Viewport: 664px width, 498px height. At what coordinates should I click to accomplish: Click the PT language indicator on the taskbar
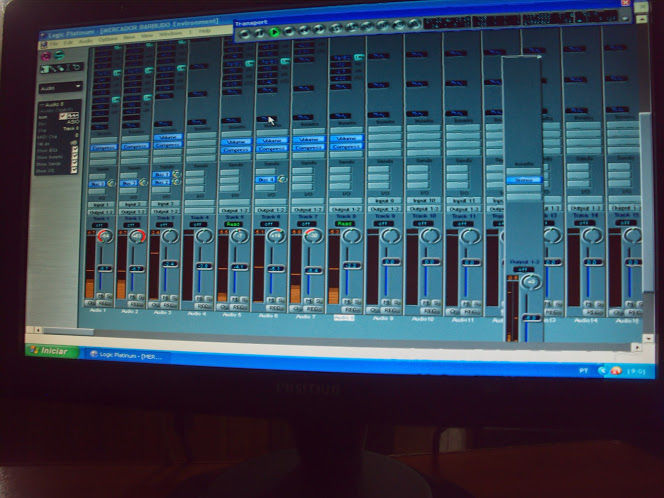584,371
